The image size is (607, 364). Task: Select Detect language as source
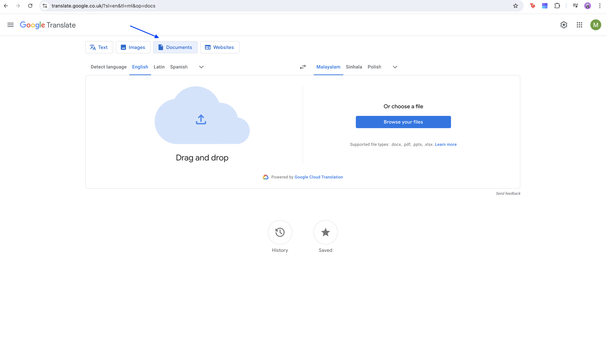click(109, 67)
